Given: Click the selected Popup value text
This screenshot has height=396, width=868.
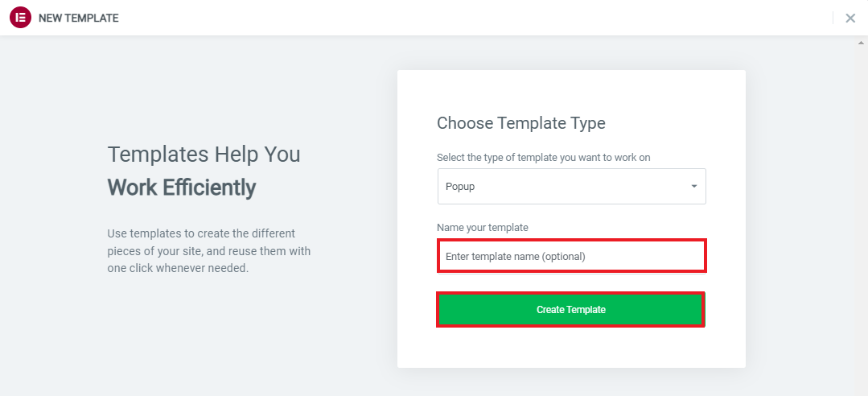Looking at the screenshot, I should click(459, 187).
